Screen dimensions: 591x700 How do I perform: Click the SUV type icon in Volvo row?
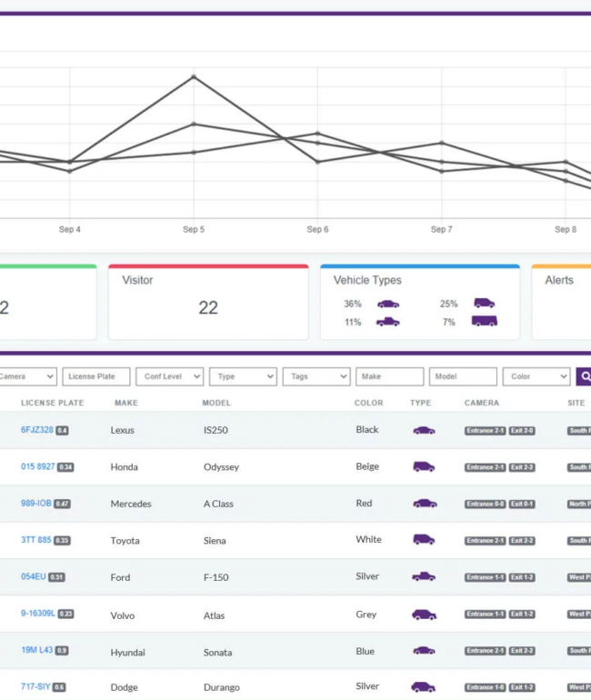pos(424,615)
